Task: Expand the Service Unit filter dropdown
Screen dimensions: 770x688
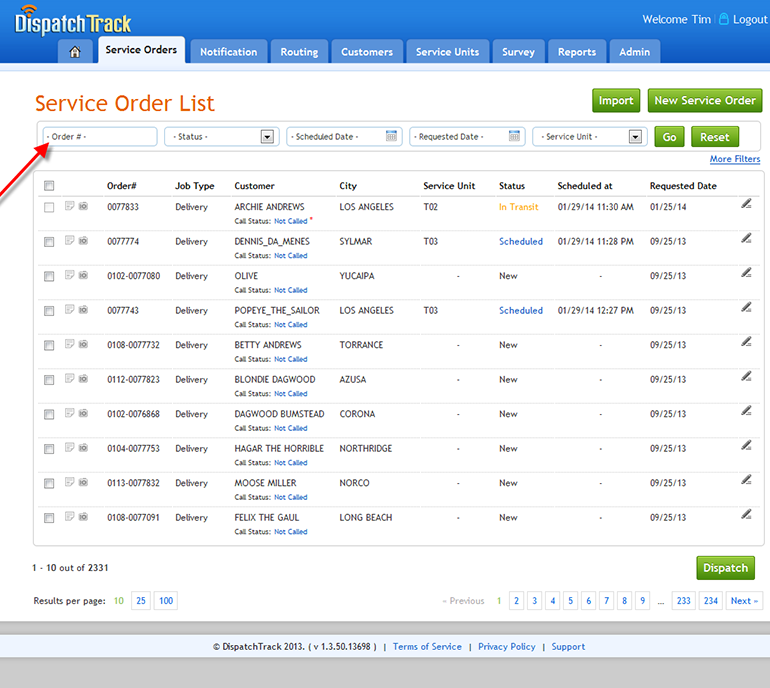Action: click(x=636, y=137)
